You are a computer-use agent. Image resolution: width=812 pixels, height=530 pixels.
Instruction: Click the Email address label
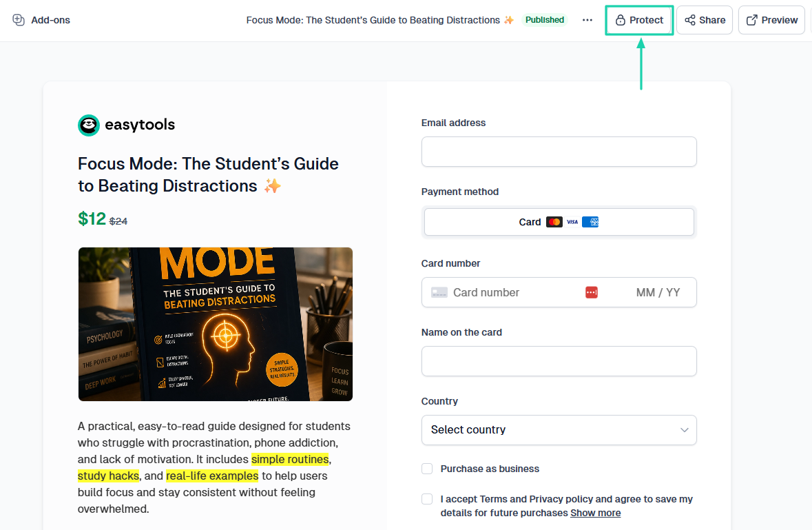(454, 123)
